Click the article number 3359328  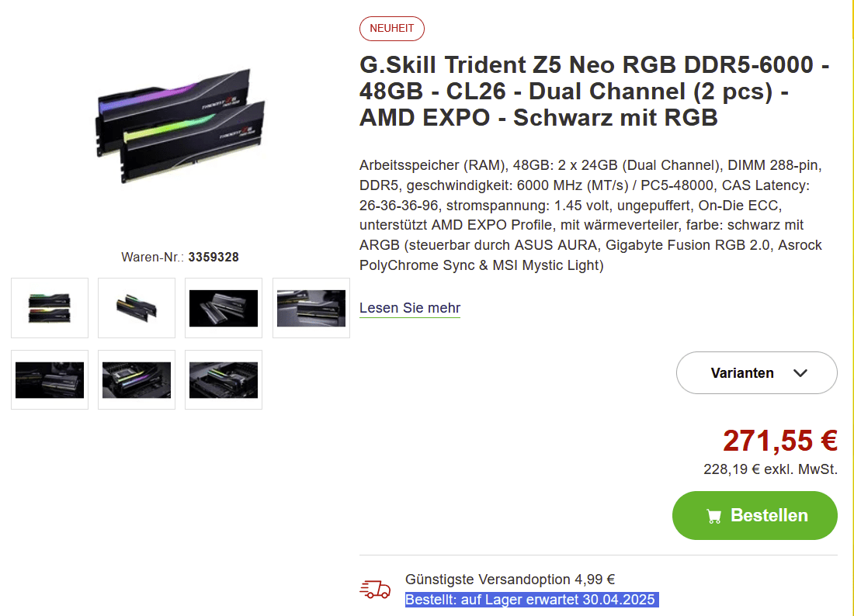point(213,257)
